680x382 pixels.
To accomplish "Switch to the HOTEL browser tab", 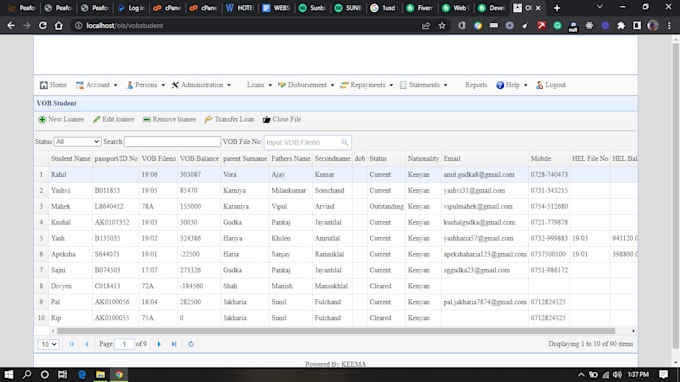I will 239,8.
